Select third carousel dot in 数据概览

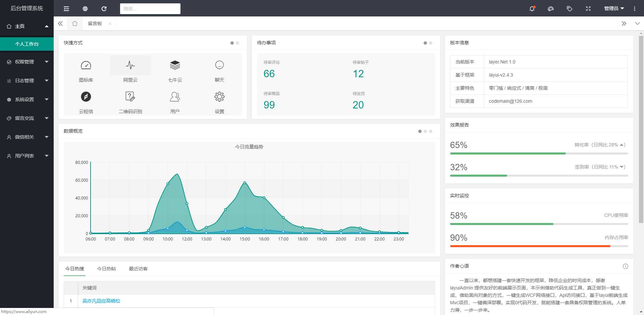click(x=431, y=131)
